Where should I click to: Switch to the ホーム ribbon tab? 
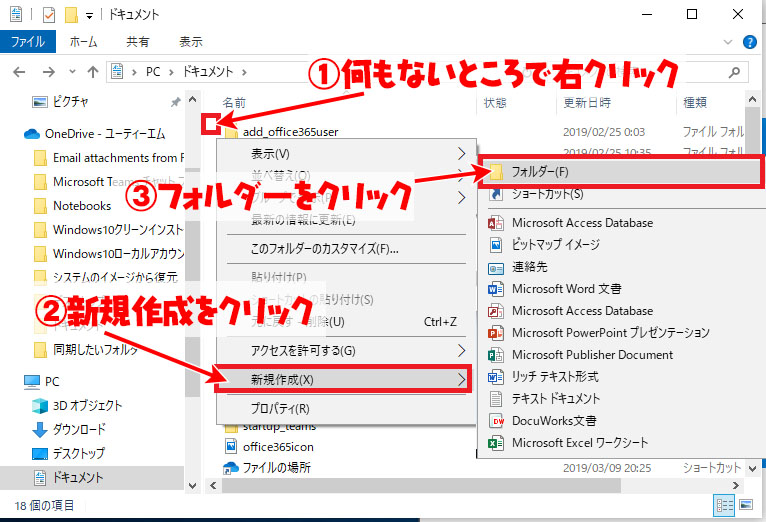84,42
